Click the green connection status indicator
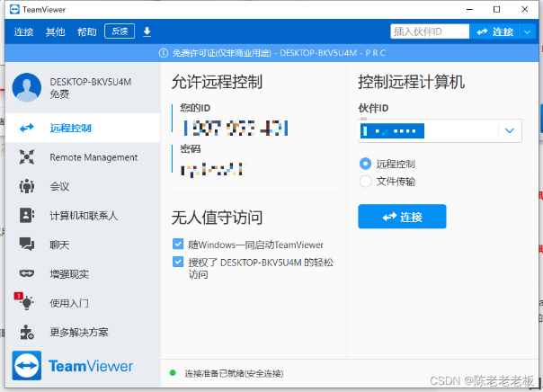Image resolution: width=543 pixels, height=392 pixels. tap(173, 373)
